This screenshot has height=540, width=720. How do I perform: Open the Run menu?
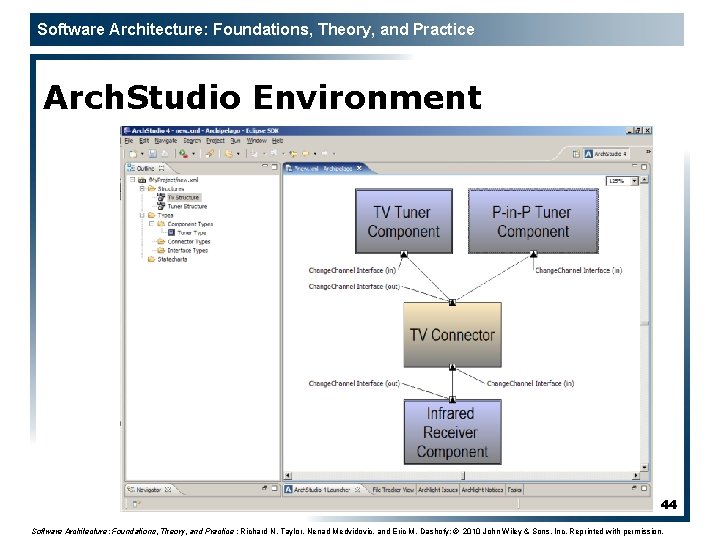235,141
